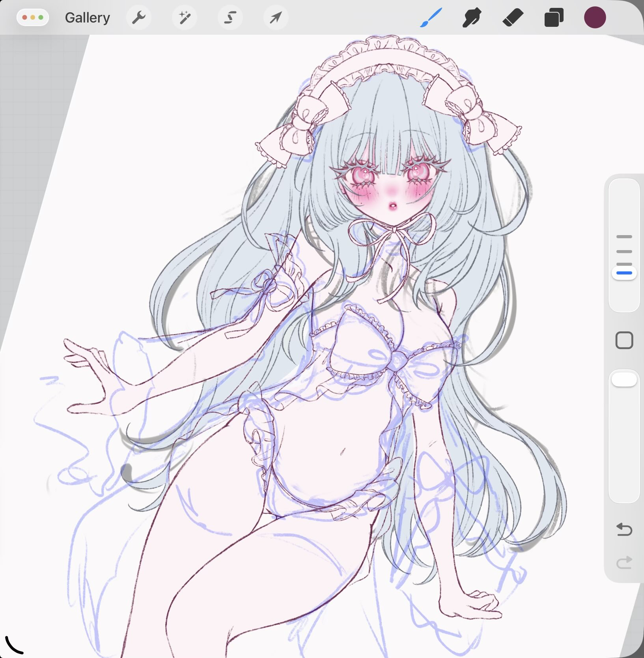Click the Redo arrow in sidebar

pos(624,563)
